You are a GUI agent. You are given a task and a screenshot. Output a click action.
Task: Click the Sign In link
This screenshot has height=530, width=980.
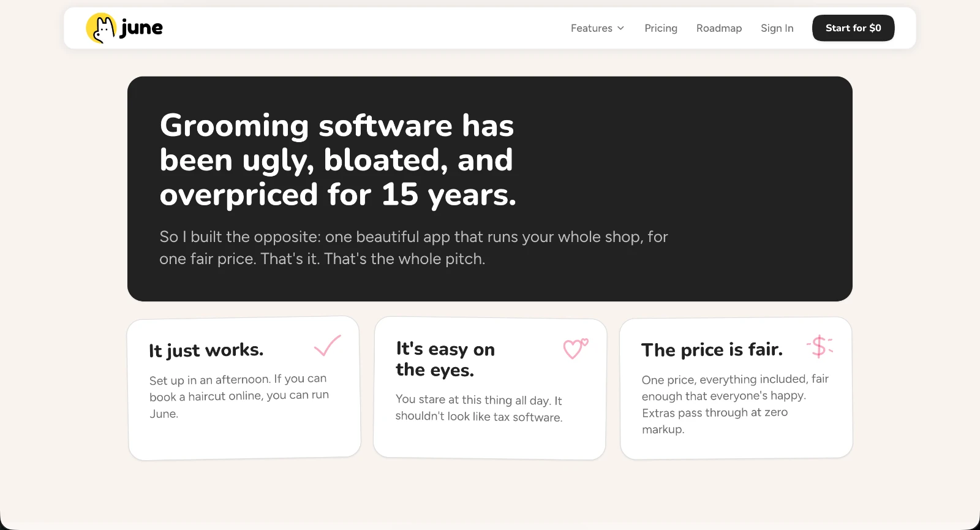click(x=777, y=28)
